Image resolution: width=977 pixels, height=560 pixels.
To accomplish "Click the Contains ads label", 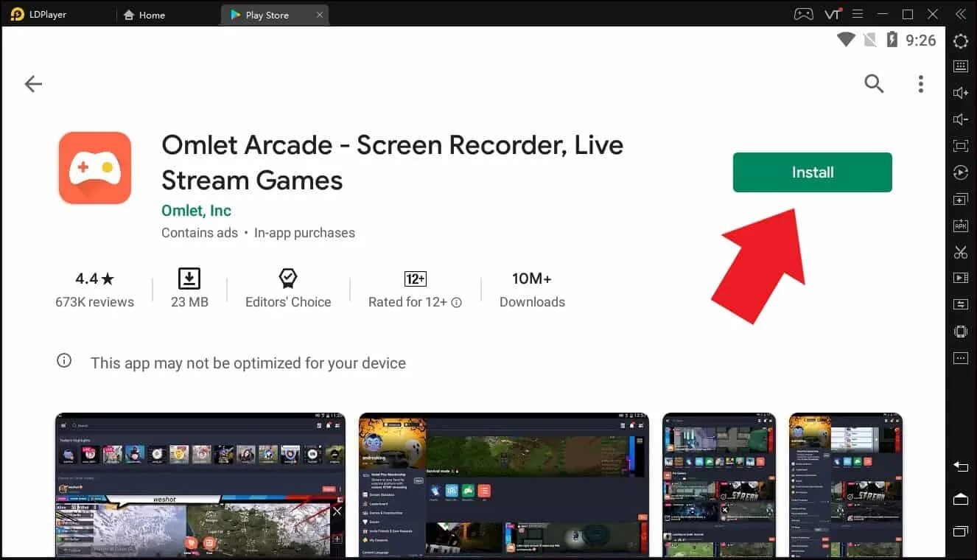I will 200,233.
